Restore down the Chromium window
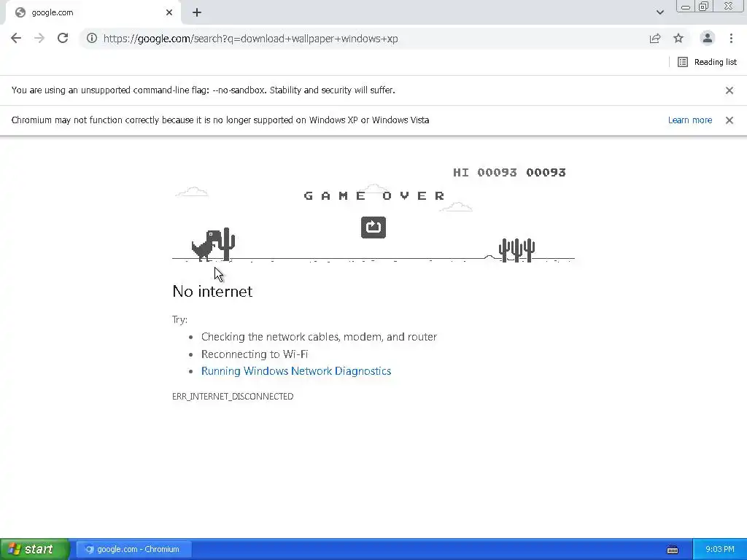 point(703,7)
